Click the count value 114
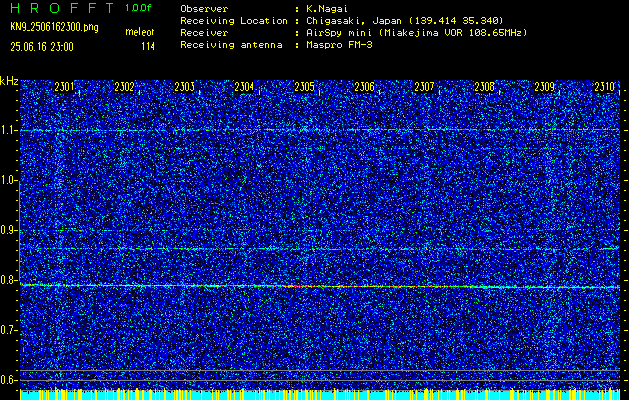 [148, 47]
